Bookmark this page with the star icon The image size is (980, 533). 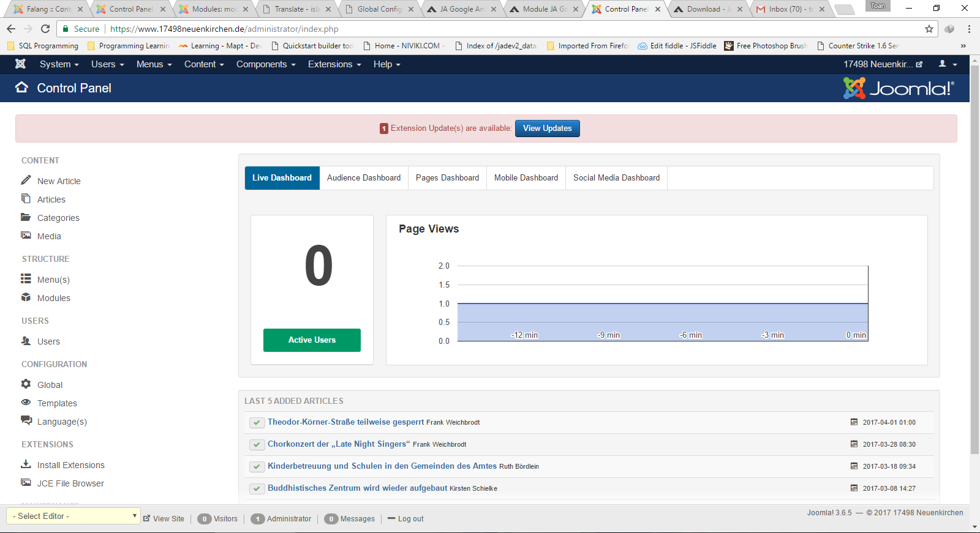click(x=929, y=29)
